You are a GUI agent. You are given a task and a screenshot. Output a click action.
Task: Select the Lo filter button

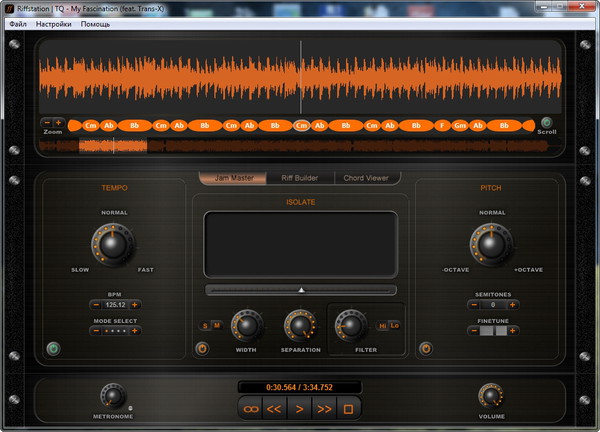point(395,326)
